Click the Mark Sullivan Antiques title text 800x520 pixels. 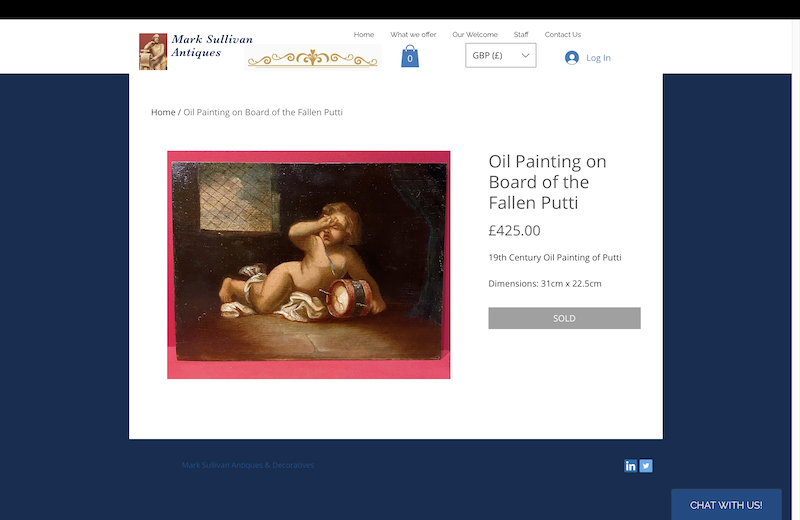coord(212,46)
